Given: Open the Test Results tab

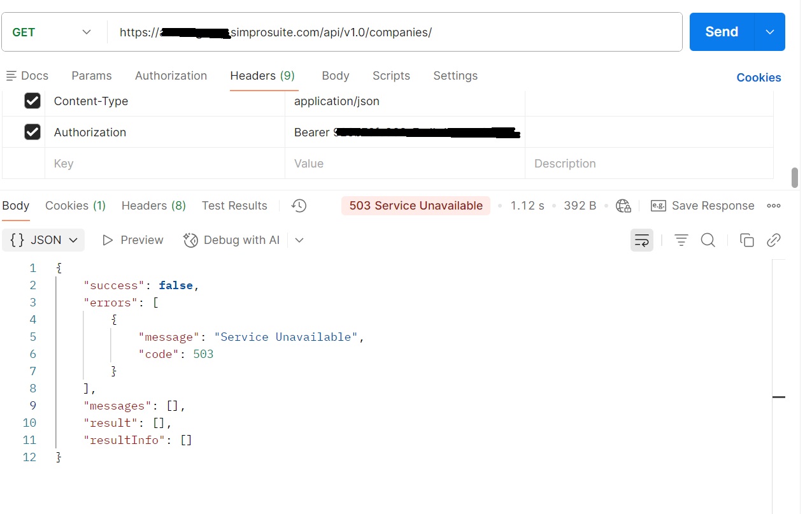Looking at the screenshot, I should [234, 206].
